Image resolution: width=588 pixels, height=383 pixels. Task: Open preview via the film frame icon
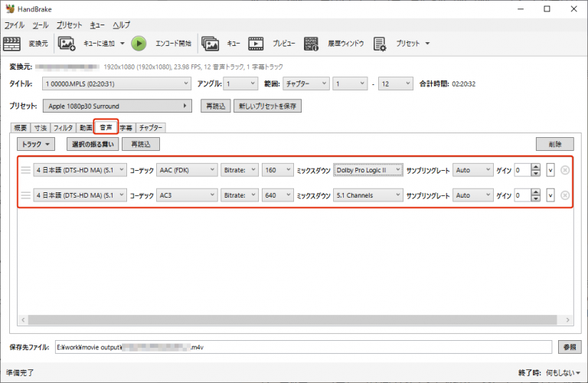point(256,44)
